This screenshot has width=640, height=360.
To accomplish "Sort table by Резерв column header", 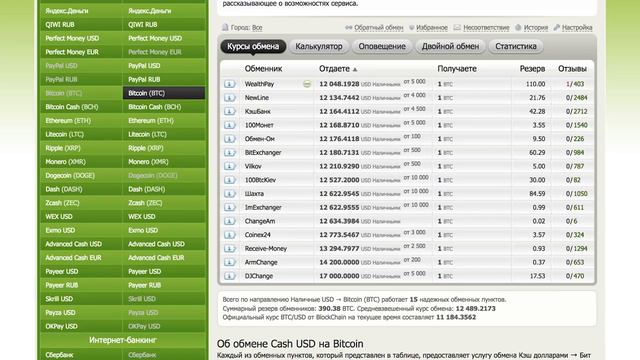I will pos(532,69).
